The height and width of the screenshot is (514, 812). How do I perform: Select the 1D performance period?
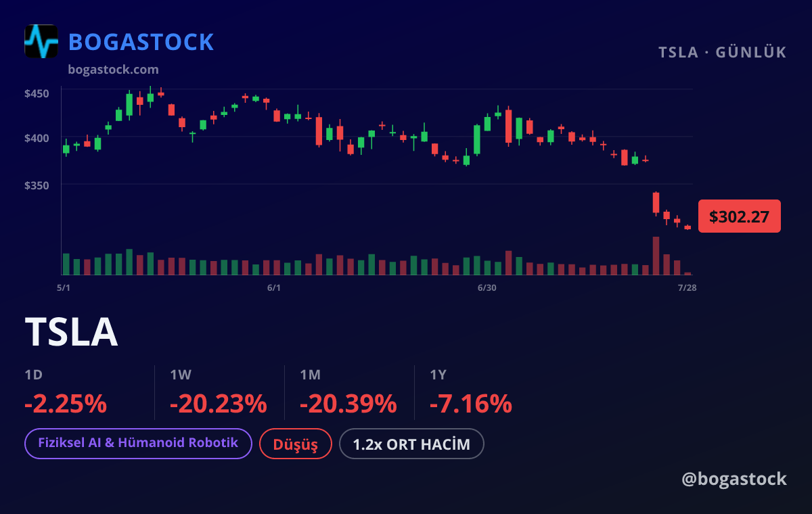pos(34,375)
